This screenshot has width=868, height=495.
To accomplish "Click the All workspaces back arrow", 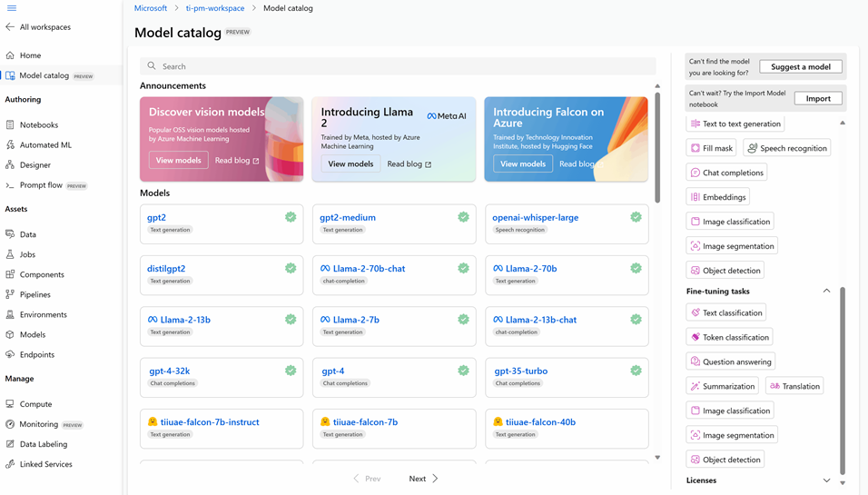I will pyautogui.click(x=10, y=27).
